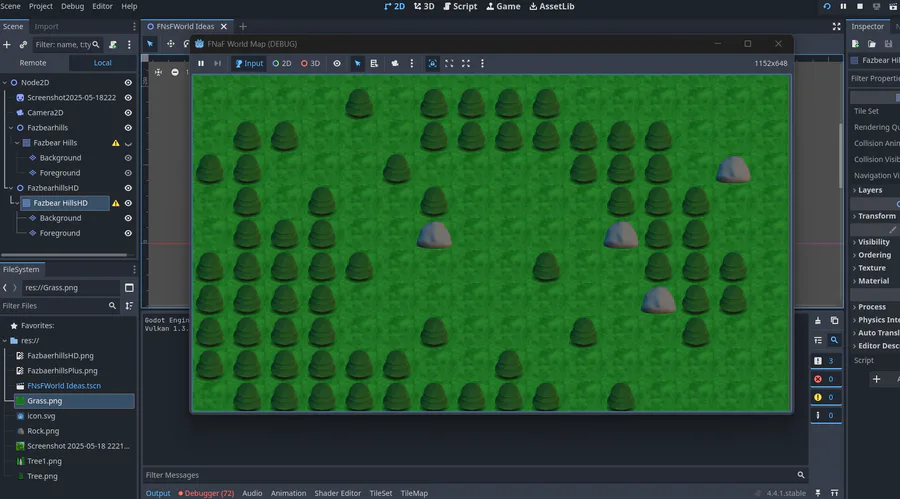Image resolution: width=900 pixels, height=499 pixels.
Task: Toggle distraction free mode icon
Action: tap(836, 26)
